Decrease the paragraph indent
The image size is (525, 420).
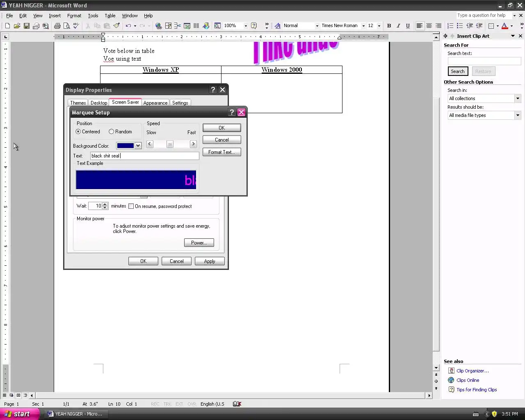(470, 25)
